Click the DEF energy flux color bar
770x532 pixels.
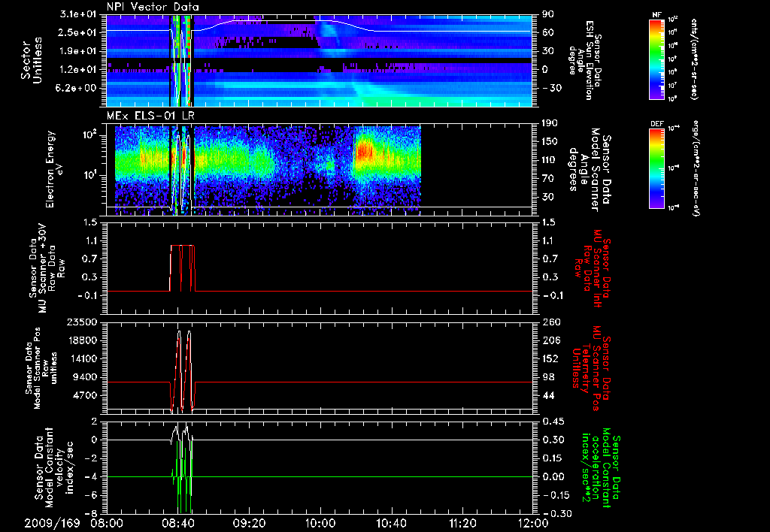pos(656,168)
